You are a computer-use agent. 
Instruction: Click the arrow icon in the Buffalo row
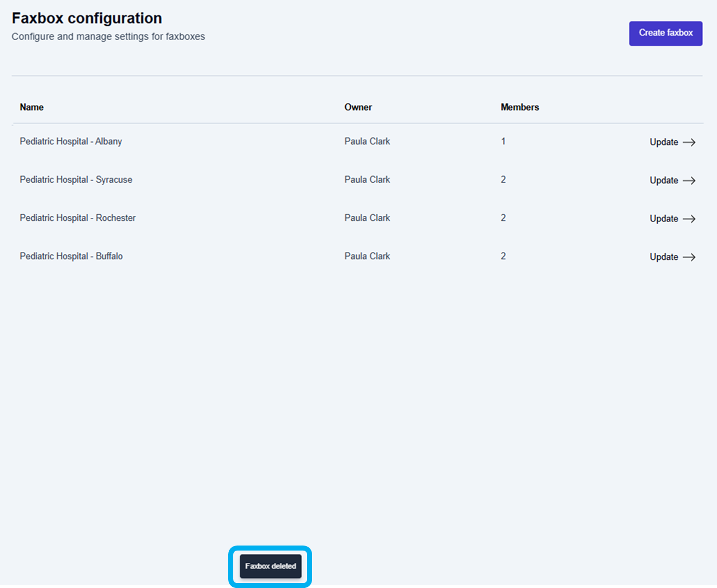tap(689, 257)
